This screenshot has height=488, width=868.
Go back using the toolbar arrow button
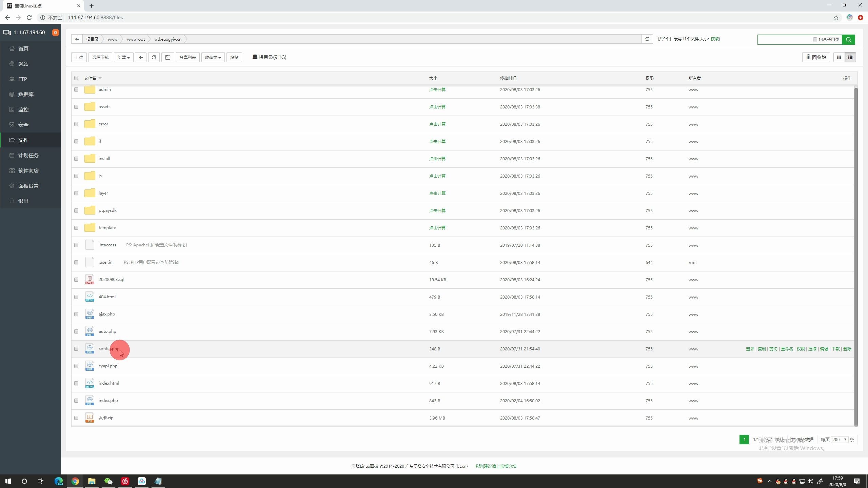(x=141, y=57)
